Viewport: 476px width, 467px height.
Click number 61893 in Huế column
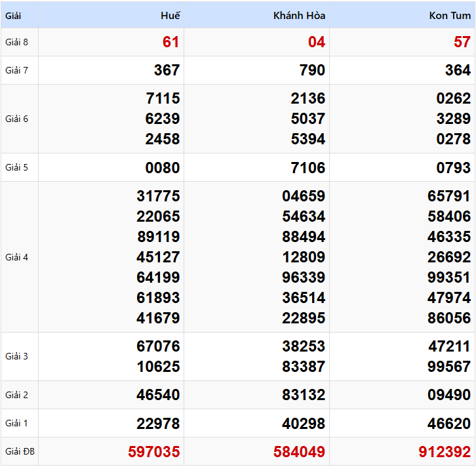point(158,298)
